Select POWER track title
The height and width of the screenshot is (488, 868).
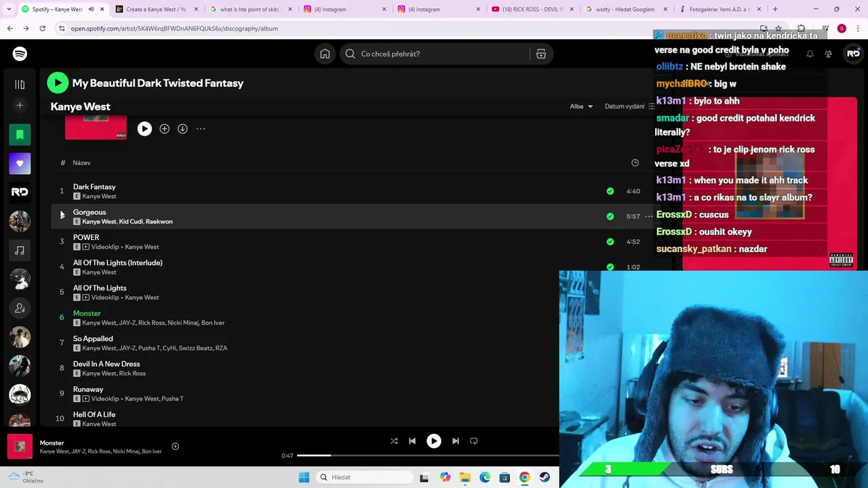[x=86, y=237]
